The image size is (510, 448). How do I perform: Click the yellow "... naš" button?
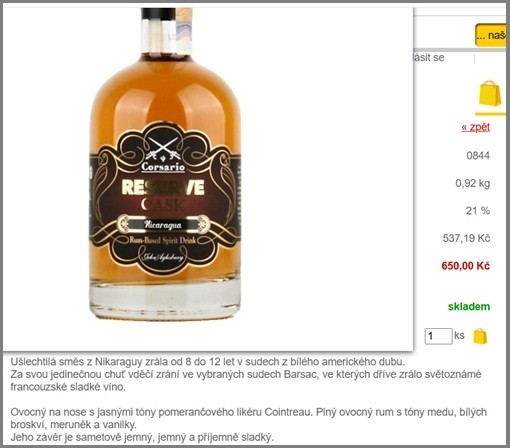point(491,35)
